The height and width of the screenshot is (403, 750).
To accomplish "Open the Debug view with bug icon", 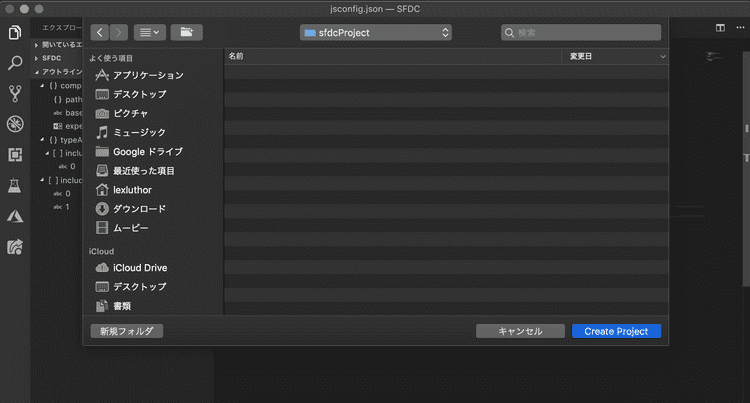I will click(x=15, y=125).
